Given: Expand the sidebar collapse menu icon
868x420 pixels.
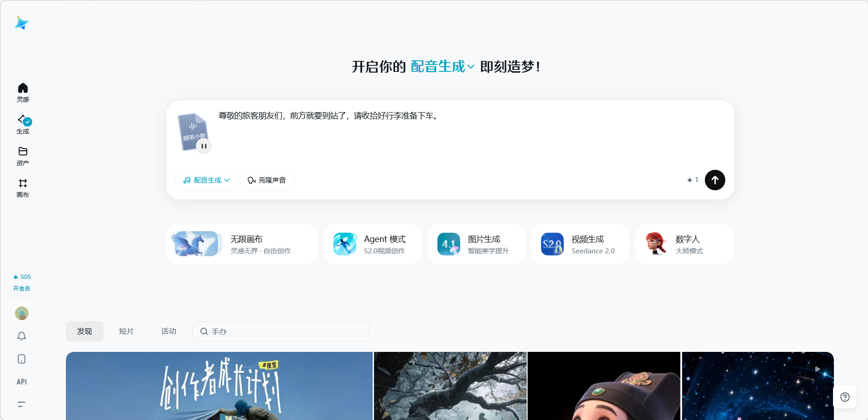Looking at the screenshot, I should pyautogui.click(x=21, y=404).
